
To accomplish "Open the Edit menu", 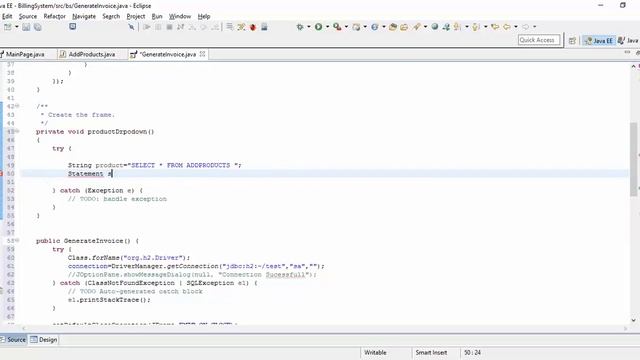I will tap(7, 16).
